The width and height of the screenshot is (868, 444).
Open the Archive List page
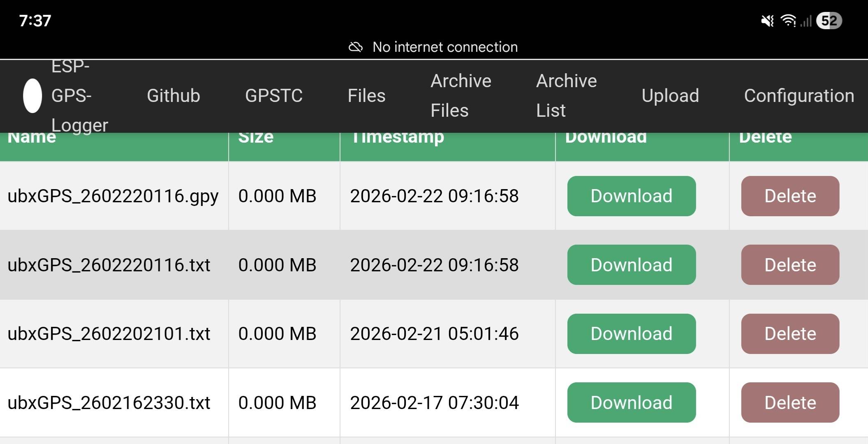566,96
